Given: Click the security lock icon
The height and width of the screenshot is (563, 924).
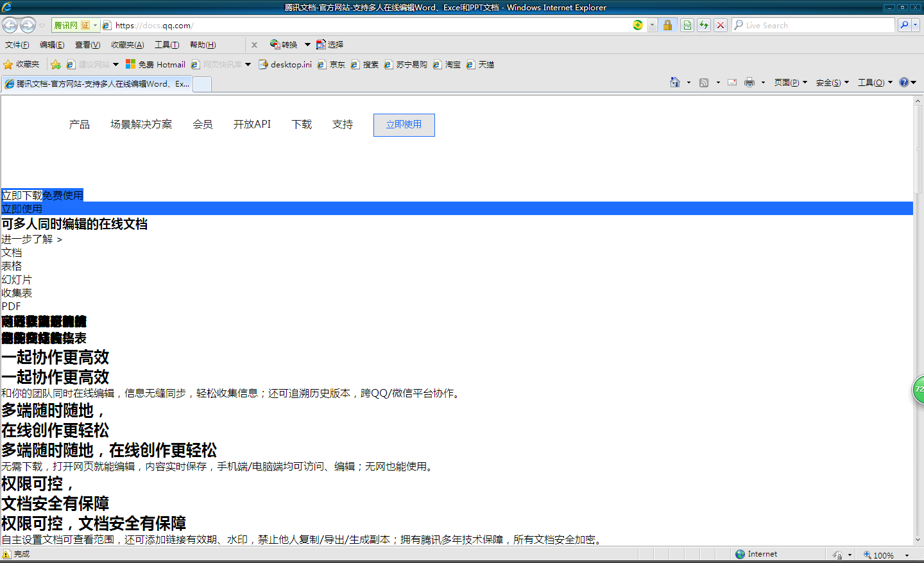Looking at the screenshot, I should click(x=668, y=25).
